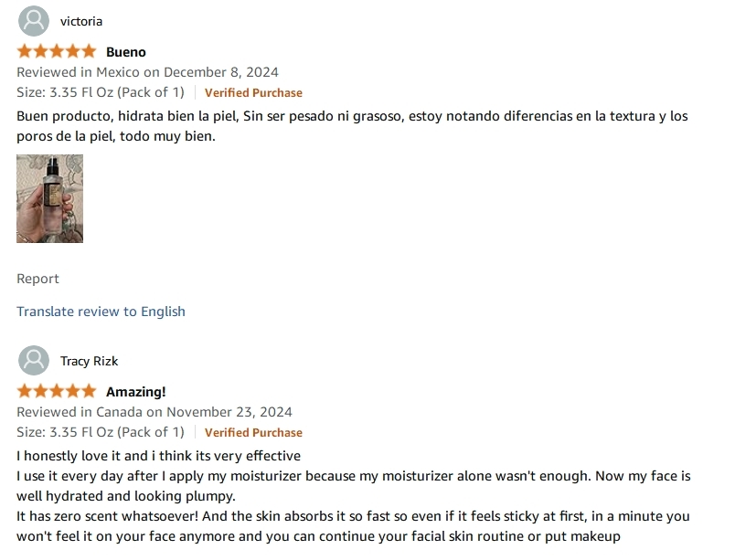The width and height of the screenshot is (735, 560).
Task: Click the Reviewed in Mexico date line
Action: (x=147, y=72)
